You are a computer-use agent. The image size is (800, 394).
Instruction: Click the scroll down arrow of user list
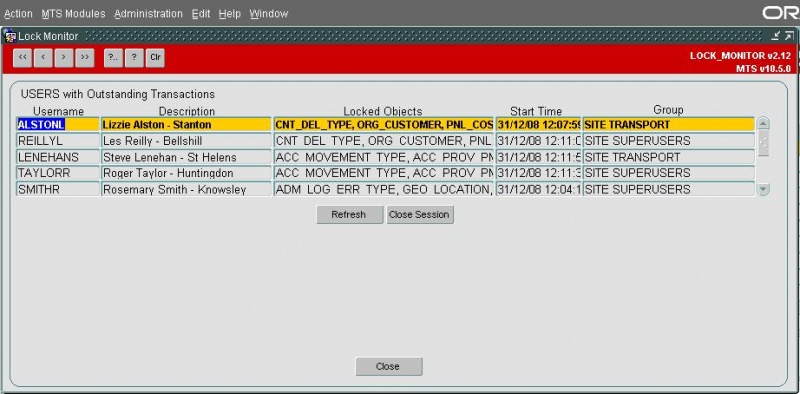(763, 189)
